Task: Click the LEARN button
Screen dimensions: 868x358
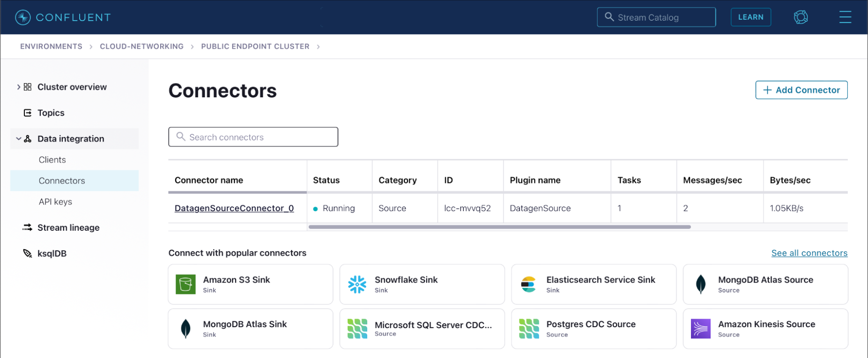Action: point(751,17)
